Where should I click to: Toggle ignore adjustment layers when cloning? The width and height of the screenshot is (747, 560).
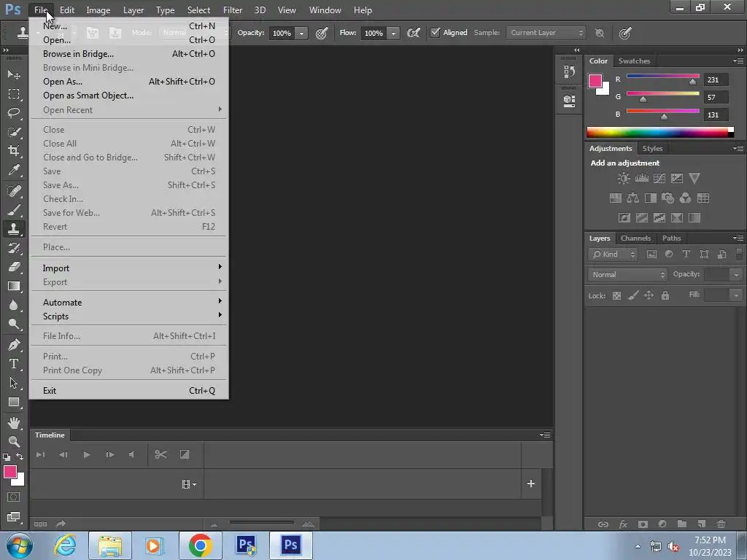[x=600, y=33]
